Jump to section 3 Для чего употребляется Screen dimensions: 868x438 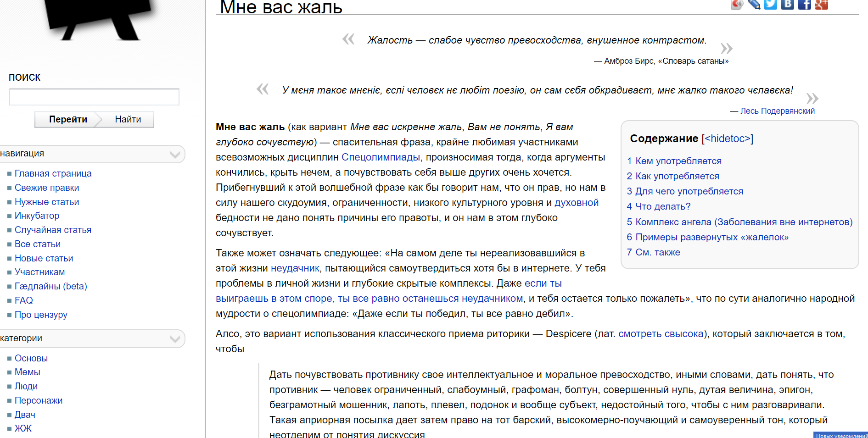point(685,191)
